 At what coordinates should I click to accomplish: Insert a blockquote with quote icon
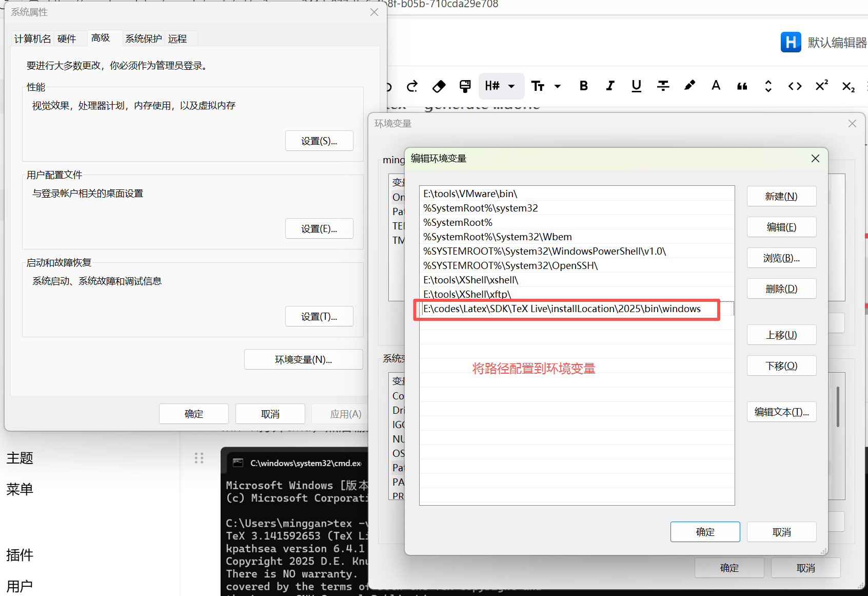coord(742,86)
